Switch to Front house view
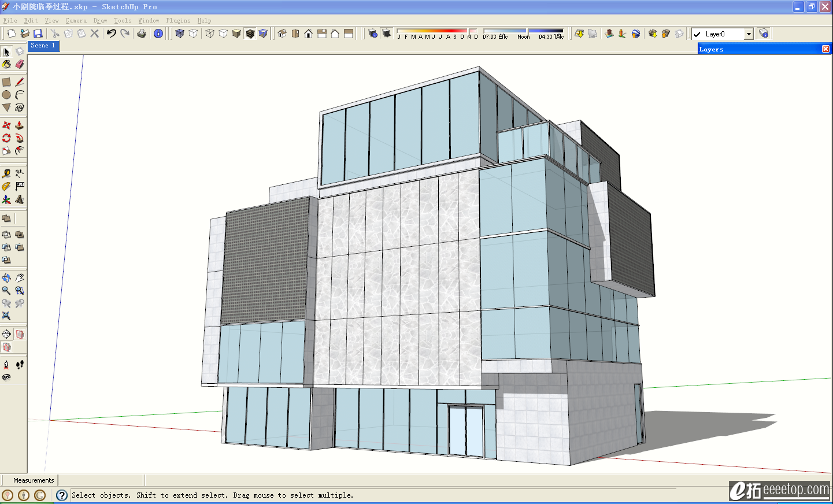Viewport: 833px width, 504px height. (x=309, y=34)
